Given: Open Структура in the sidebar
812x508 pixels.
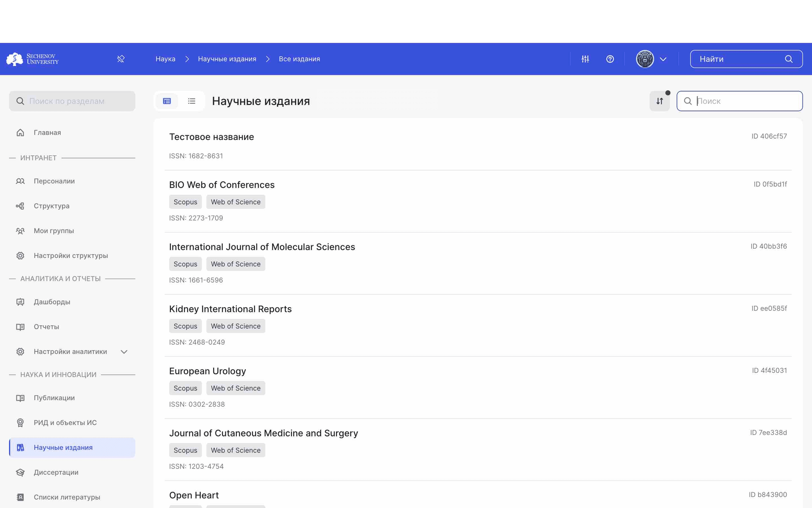Looking at the screenshot, I should pos(72,206).
